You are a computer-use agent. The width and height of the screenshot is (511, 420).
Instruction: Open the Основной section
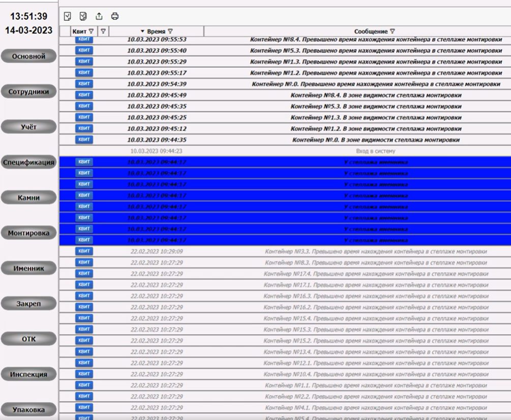28,56
